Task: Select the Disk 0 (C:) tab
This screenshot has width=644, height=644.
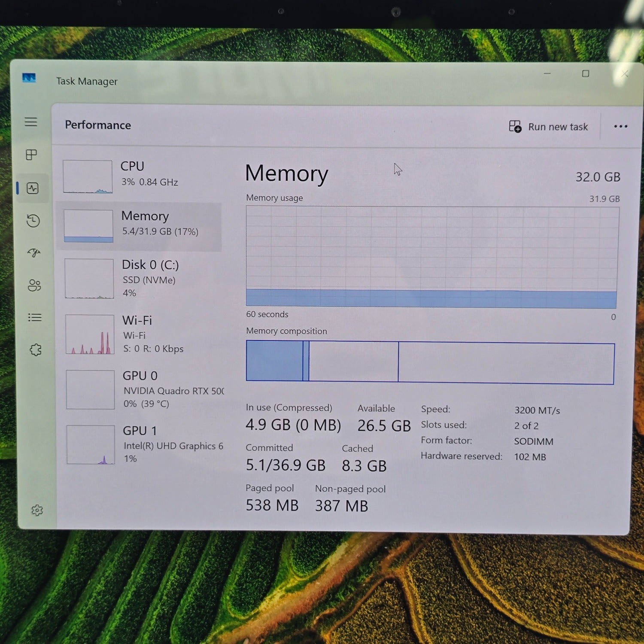Action: pos(140,278)
